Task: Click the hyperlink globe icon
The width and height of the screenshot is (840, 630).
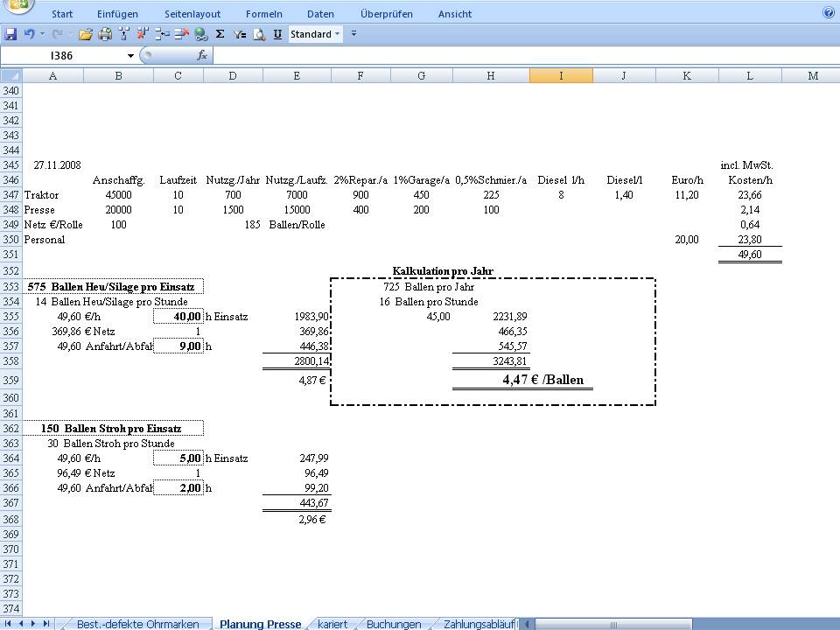Action: point(200,34)
